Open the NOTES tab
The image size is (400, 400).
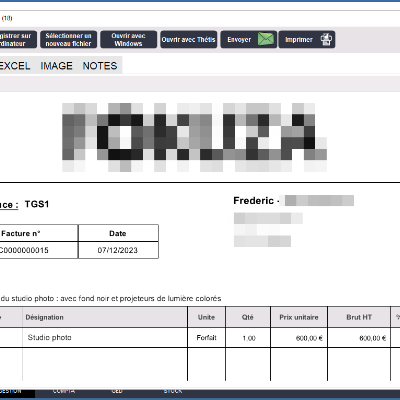[100, 66]
